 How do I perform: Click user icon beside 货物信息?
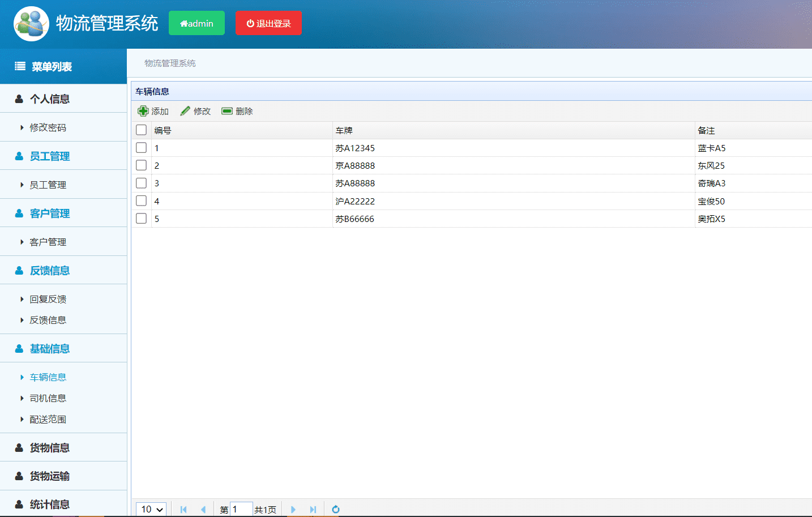pyautogui.click(x=19, y=448)
